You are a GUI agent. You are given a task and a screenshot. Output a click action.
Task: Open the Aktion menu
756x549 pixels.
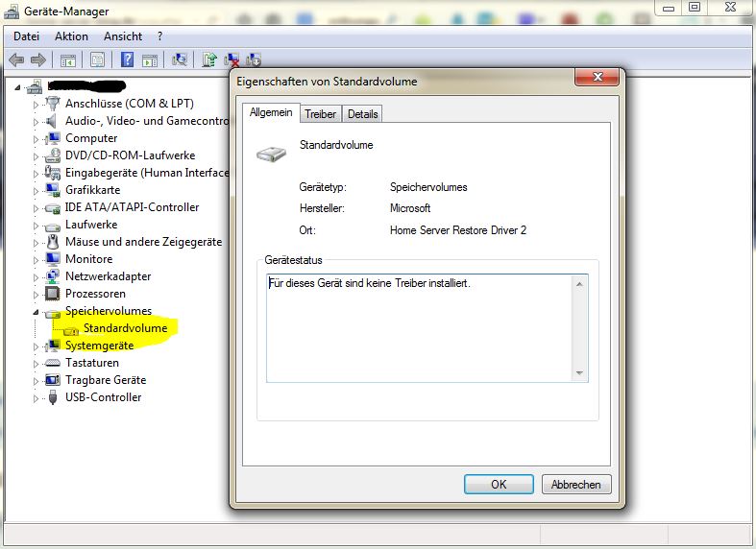pos(71,36)
